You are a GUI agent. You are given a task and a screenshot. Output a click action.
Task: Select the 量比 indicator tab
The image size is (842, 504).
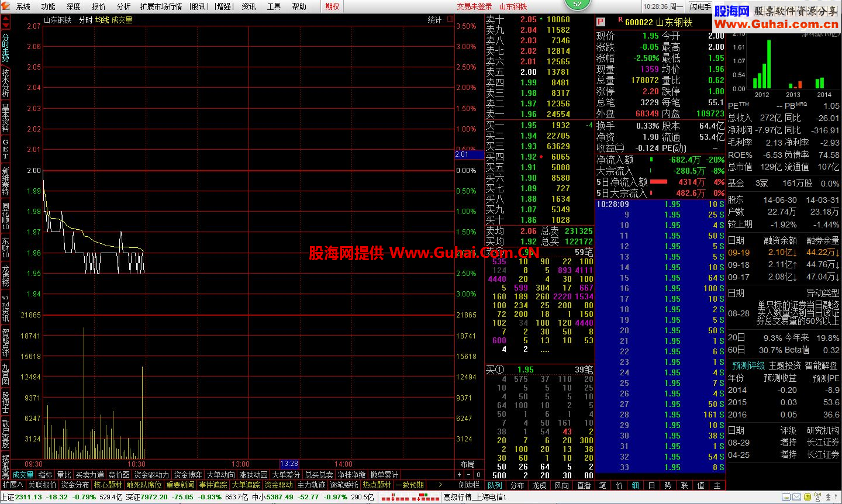[64, 475]
